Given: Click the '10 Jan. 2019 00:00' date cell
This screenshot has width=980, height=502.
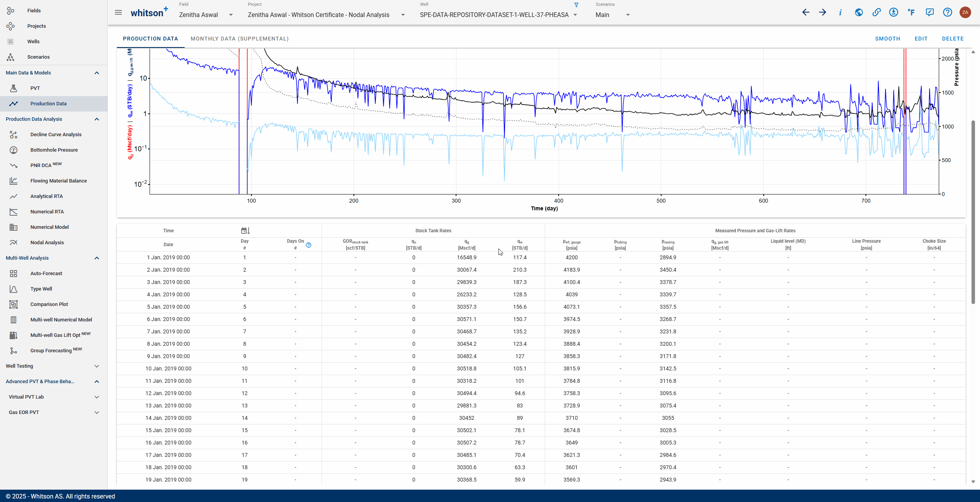Looking at the screenshot, I should point(168,368).
